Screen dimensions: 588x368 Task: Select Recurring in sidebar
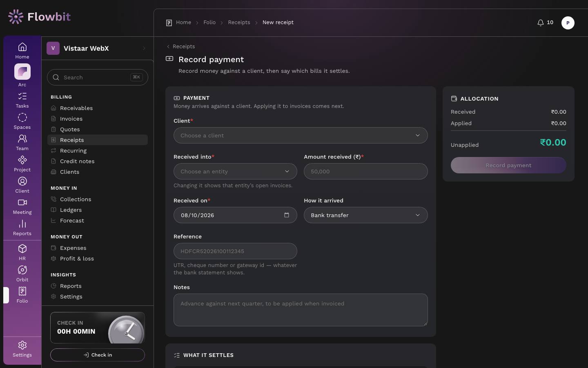[97, 150]
